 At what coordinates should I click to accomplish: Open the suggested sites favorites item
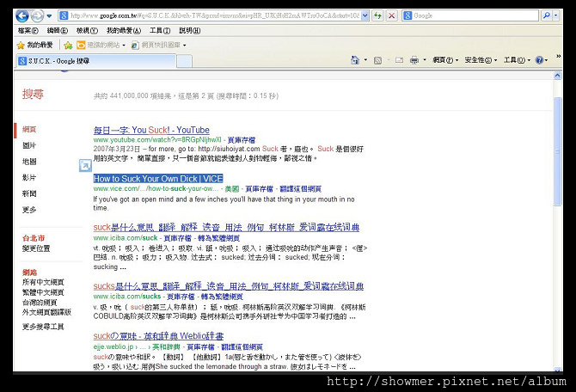101,45
